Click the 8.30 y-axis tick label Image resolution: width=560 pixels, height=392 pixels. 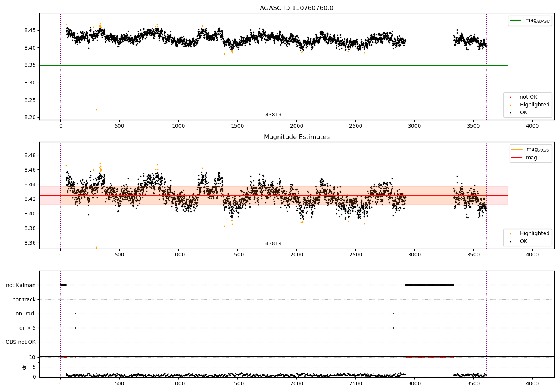pyautogui.click(x=30, y=83)
